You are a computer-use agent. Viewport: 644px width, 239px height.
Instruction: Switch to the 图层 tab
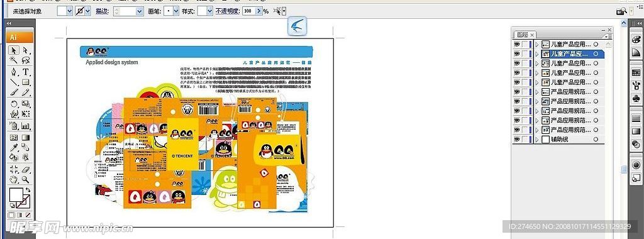click(522, 35)
